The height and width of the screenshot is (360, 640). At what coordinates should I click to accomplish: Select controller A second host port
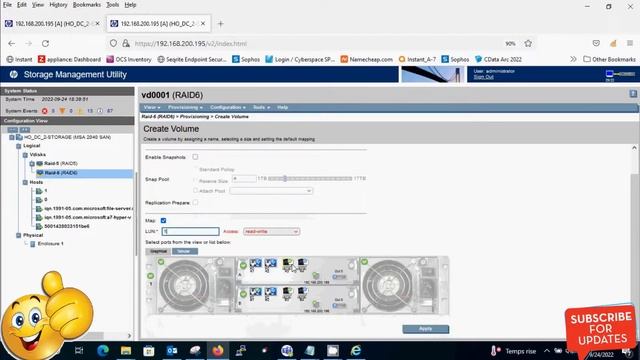(x=271, y=264)
